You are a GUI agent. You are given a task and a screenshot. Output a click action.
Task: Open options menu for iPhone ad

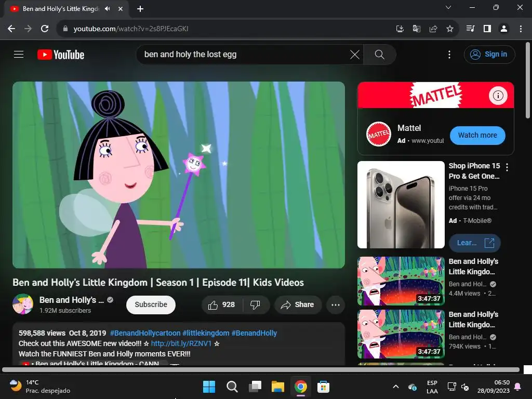tap(507, 167)
